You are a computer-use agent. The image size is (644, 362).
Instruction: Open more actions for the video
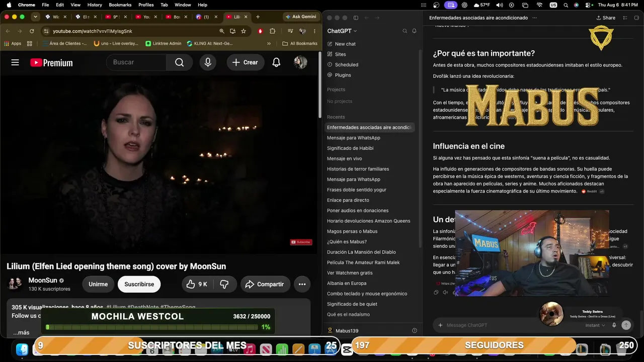coord(302,284)
